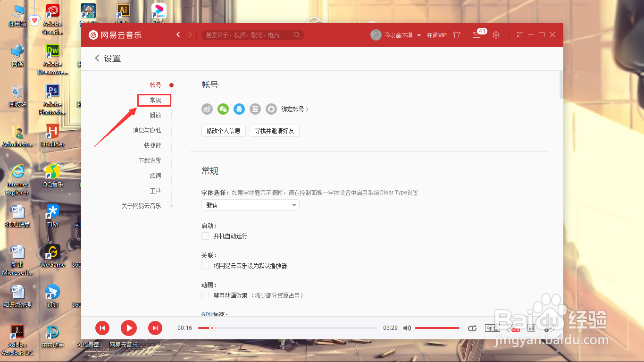The image size is (644, 362).
Task: Open the settings gear icon
Action: [496, 35]
